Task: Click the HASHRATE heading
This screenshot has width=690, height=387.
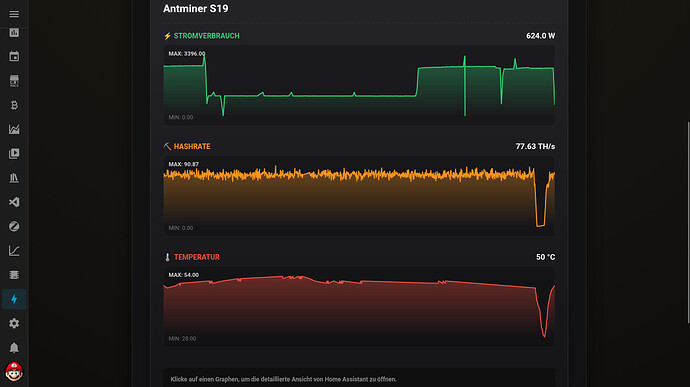Action: [x=192, y=146]
